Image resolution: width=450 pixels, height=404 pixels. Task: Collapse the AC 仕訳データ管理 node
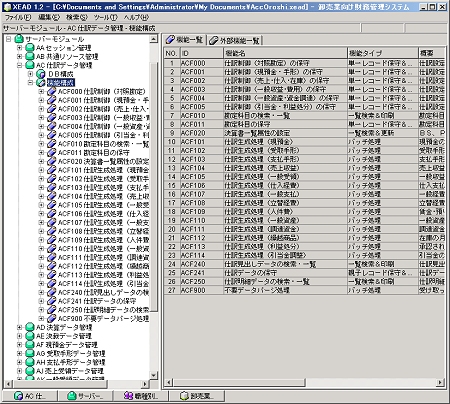click(x=19, y=65)
